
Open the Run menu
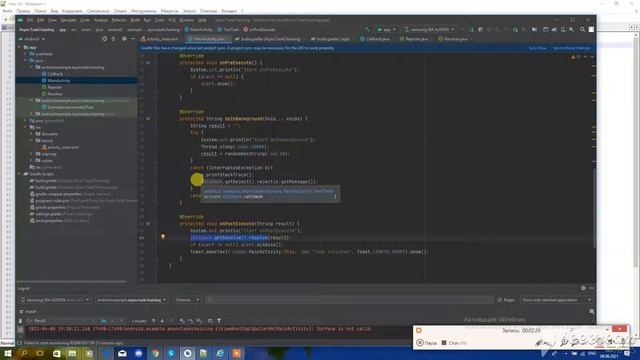click(147, 20)
